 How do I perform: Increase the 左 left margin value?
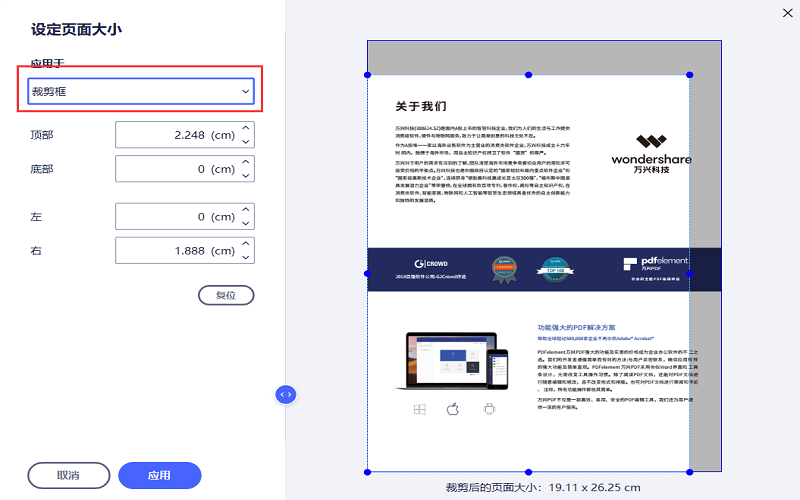click(247, 210)
